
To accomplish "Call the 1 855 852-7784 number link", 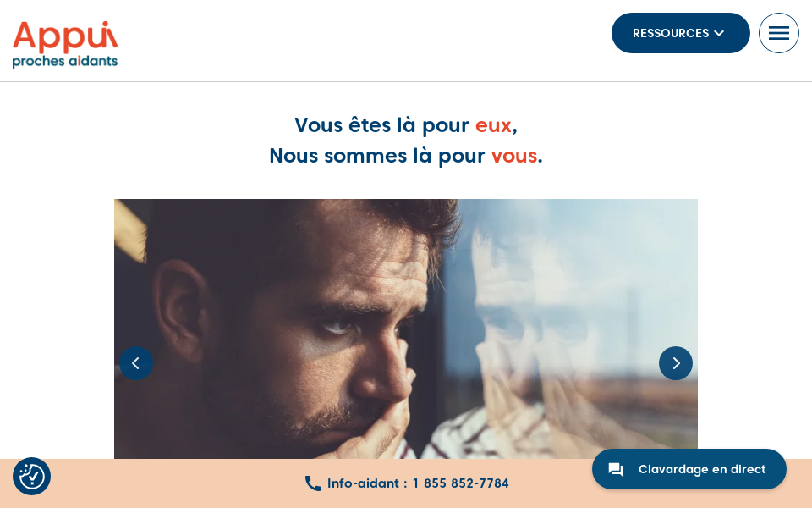I will (x=460, y=483).
